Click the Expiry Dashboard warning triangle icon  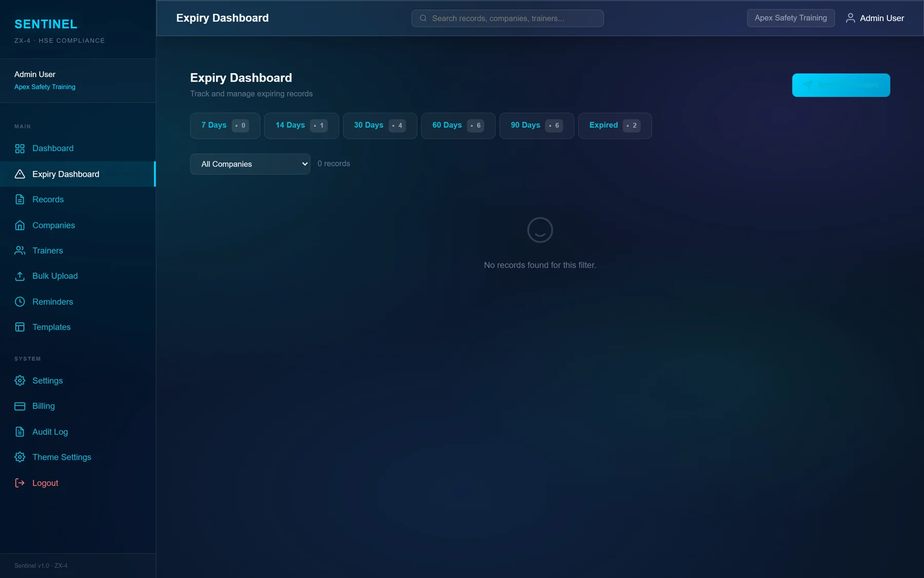[x=20, y=174]
